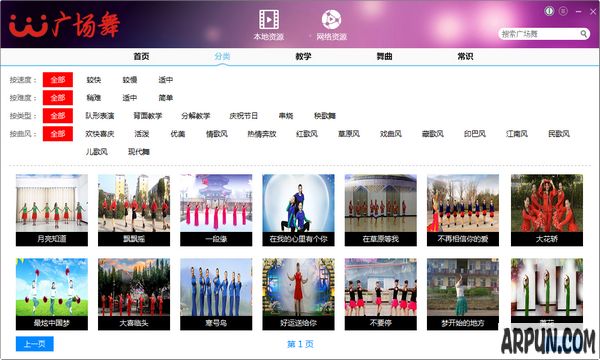This screenshot has width=600, height=360.
Task: Click the 第 1 页 page indicator
Action: (x=300, y=344)
